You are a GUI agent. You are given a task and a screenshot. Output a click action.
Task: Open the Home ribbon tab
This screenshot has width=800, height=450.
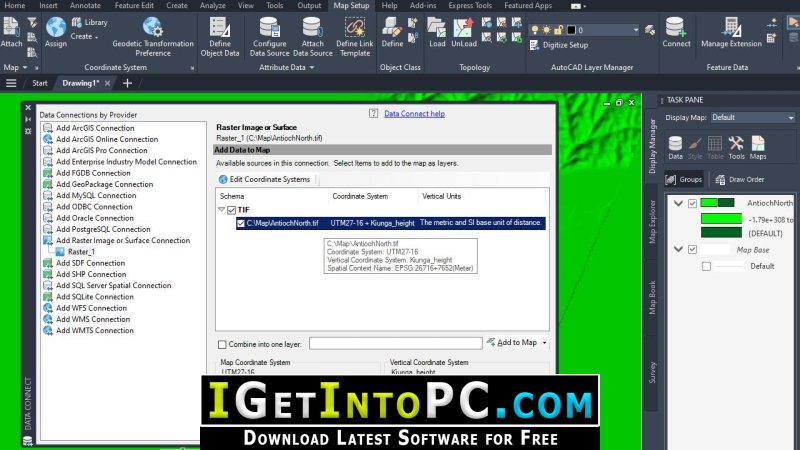(x=14, y=5)
